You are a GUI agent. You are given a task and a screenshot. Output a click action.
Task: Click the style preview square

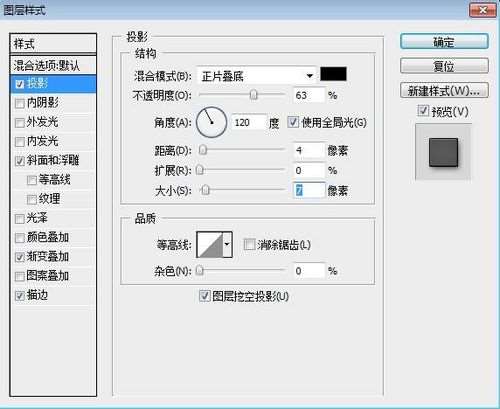click(x=443, y=153)
